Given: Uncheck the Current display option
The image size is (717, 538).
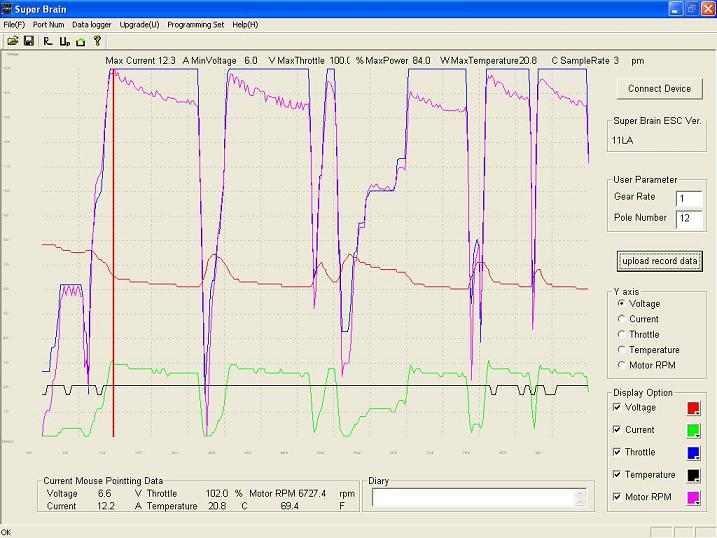Looking at the screenshot, I should tap(617, 430).
